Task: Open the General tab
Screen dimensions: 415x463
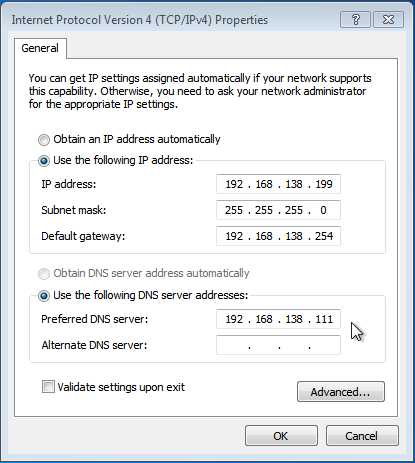Action: [x=40, y=48]
